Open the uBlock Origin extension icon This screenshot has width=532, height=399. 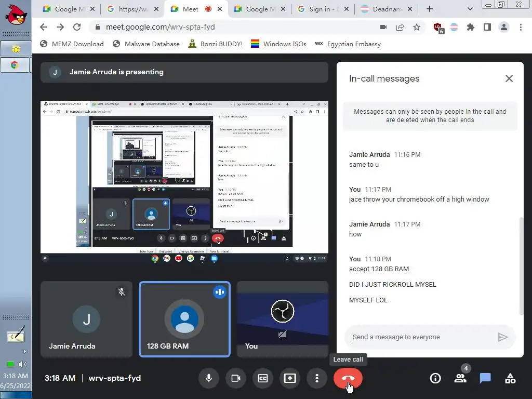pyautogui.click(x=438, y=28)
